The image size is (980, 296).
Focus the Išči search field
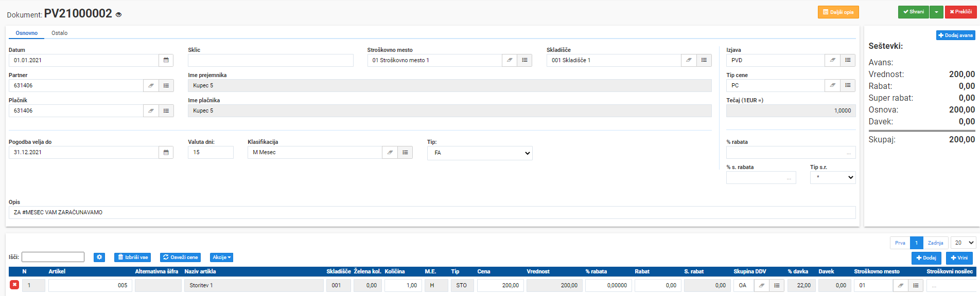pos(53,257)
